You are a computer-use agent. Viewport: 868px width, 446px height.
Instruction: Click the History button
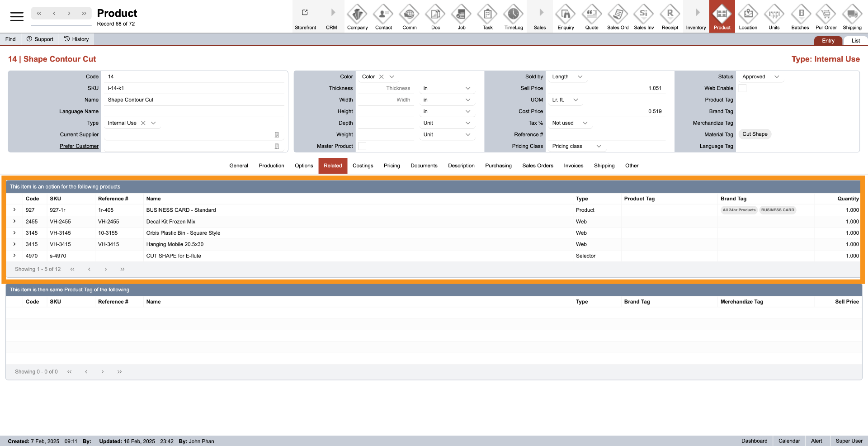coord(76,39)
